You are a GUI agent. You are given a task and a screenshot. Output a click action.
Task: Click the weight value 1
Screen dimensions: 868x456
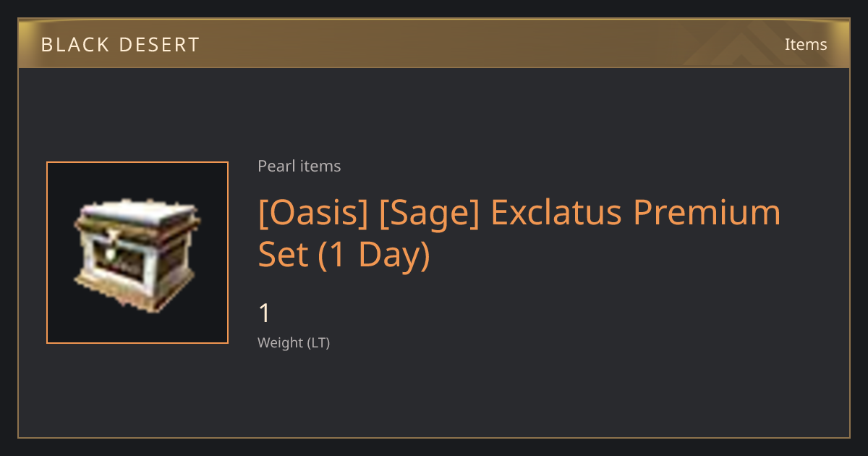(265, 313)
